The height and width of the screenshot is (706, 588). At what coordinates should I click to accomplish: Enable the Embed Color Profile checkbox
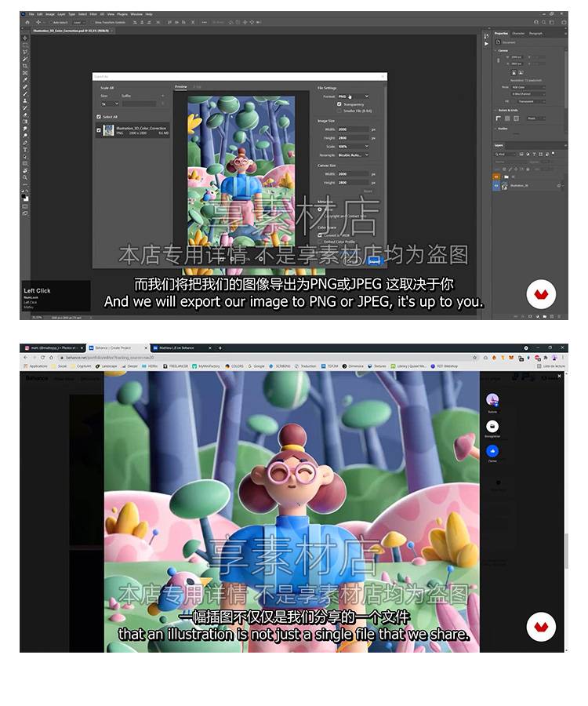320,242
